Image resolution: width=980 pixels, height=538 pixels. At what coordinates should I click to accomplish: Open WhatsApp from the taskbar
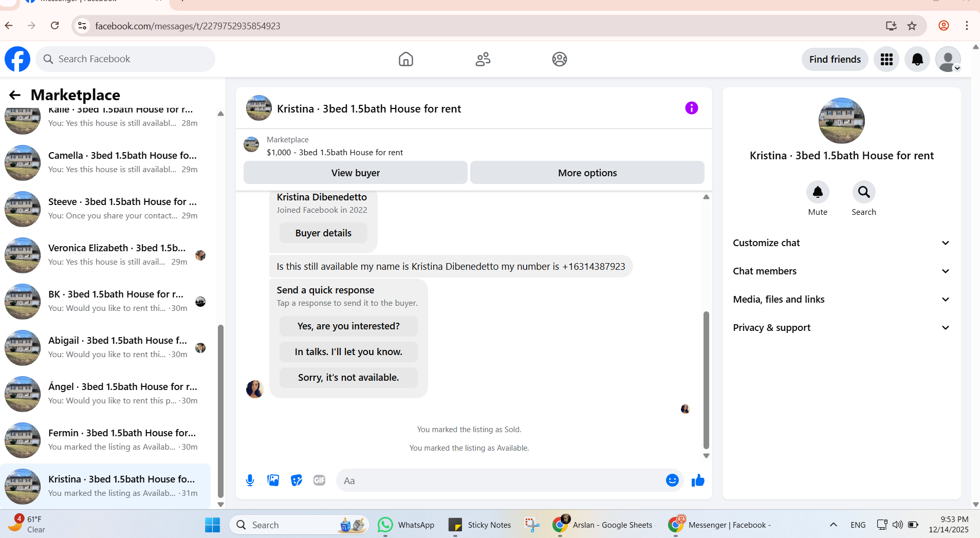click(406, 525)
